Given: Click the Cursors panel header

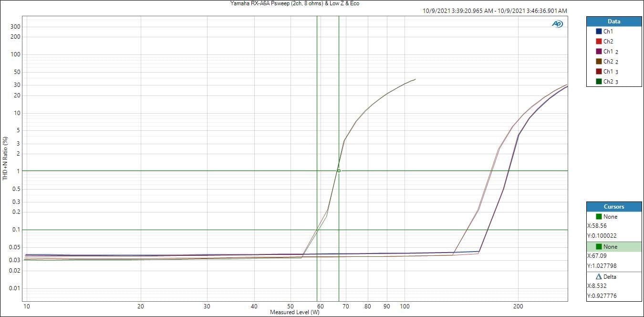Looking at the screenshot, I should tap(614, 207).
